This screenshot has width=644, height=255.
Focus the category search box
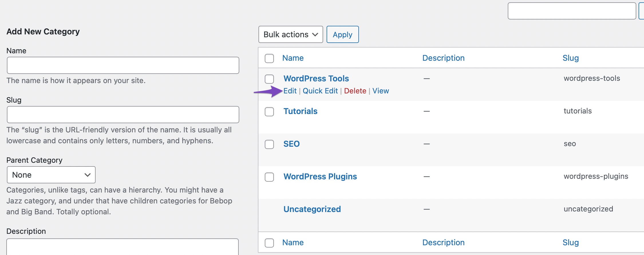572,11
